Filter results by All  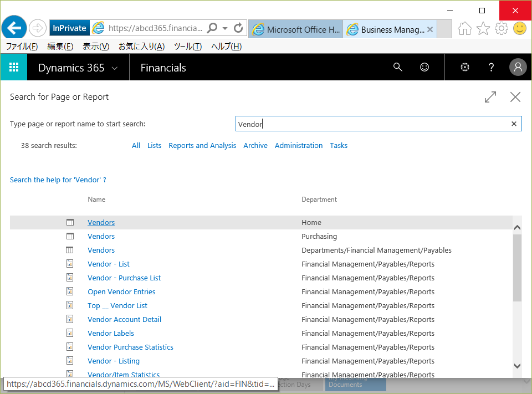tap(136, 146)
